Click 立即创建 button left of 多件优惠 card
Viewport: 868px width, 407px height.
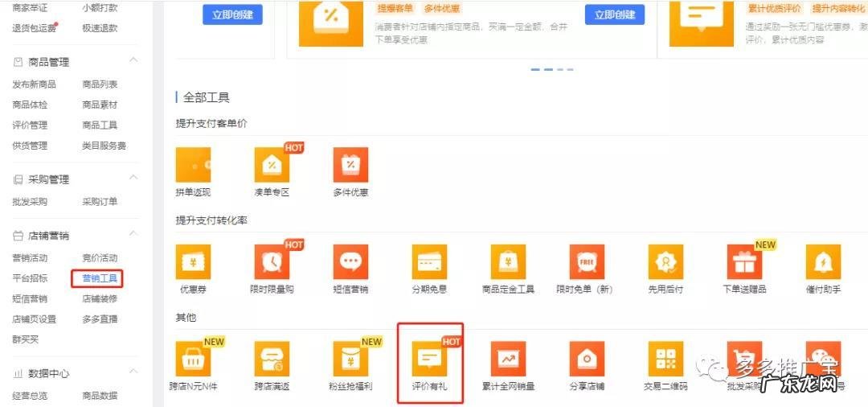[232, 14]
